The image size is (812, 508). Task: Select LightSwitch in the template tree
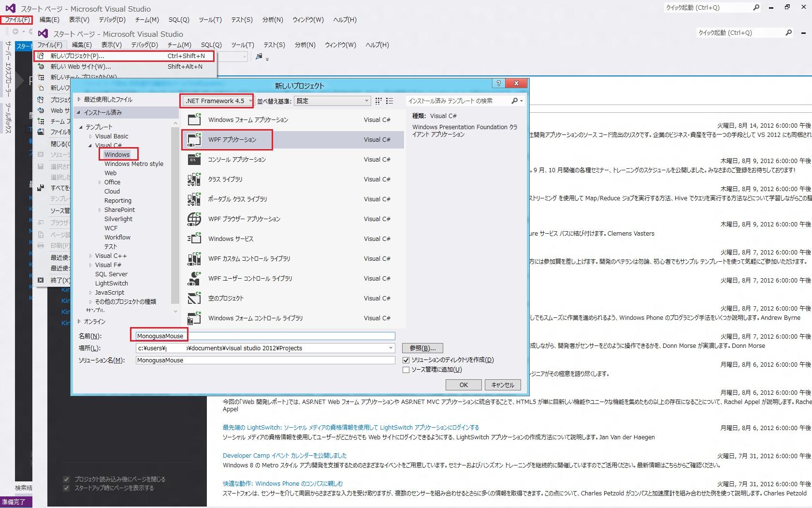(112, 283)
